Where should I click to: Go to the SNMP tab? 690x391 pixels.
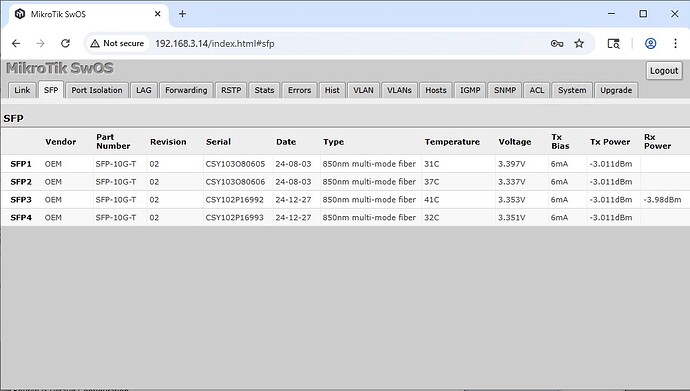pos(505,90)
